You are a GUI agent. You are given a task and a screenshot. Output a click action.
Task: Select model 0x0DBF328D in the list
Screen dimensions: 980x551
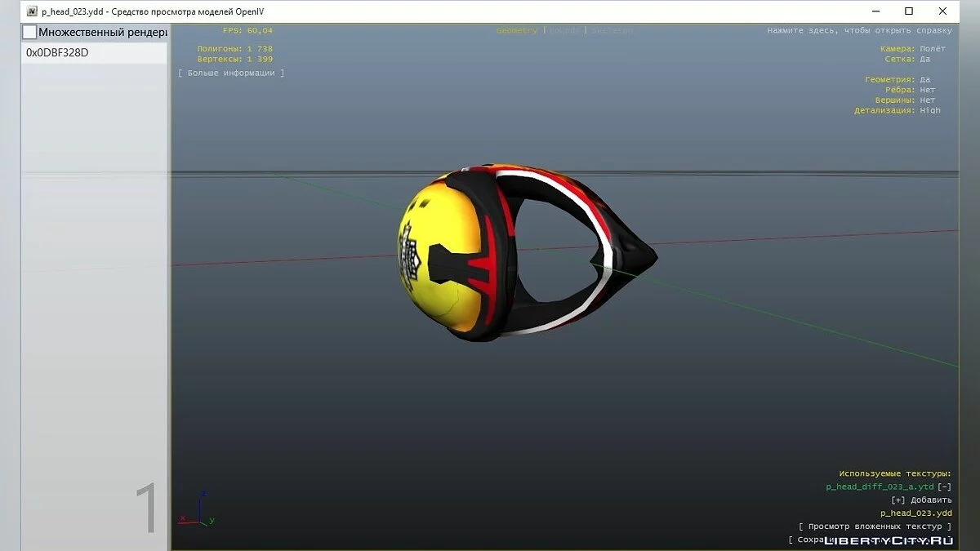(x=57, y=52)
